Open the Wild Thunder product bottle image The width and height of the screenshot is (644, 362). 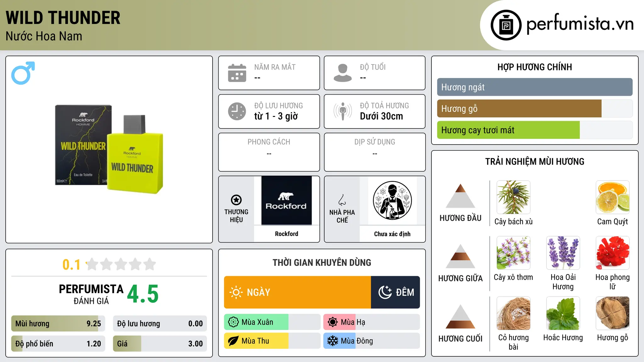pyautogui.click(x=109, y=149)
